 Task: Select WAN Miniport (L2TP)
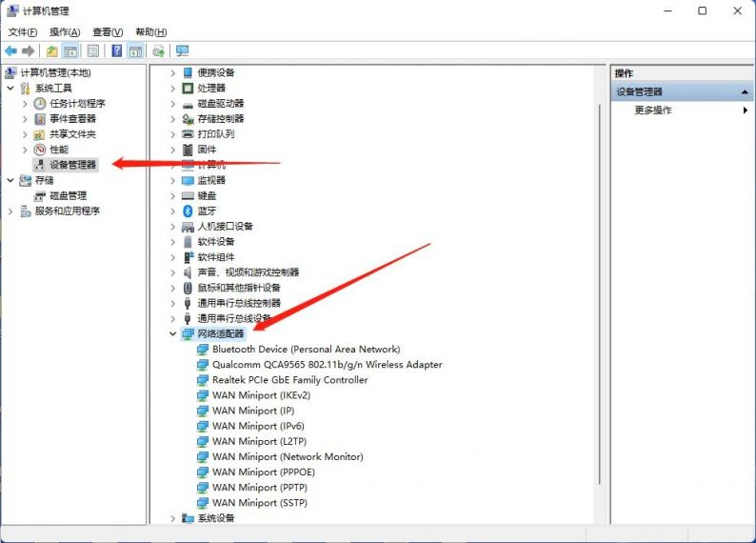[259, 442]
